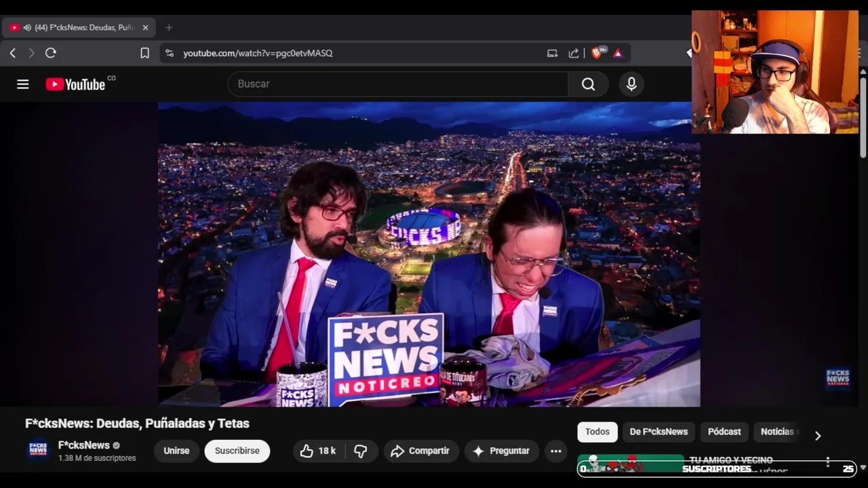Image resolution: width=868 pixels, height=488 pixels.
Task: Select the De F*cksNews filter chip
Action: pos(658,432)
